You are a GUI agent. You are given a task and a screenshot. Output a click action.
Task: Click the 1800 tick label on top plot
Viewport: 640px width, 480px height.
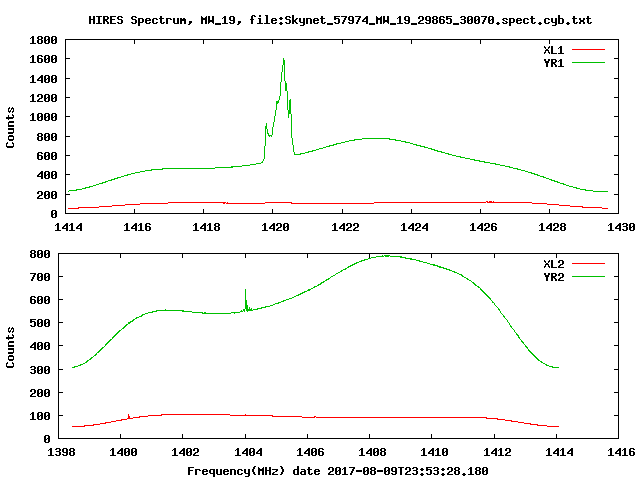(x=43, y=40)
